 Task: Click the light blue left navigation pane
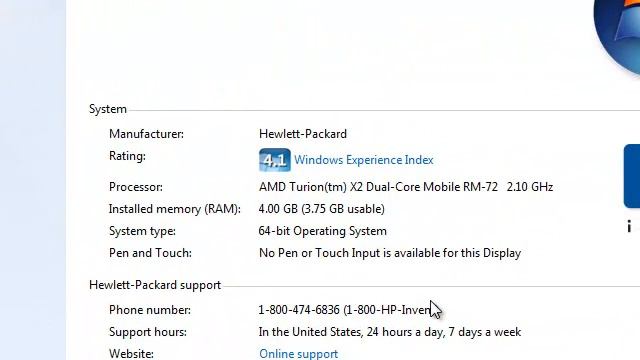[x=33, y=180]
